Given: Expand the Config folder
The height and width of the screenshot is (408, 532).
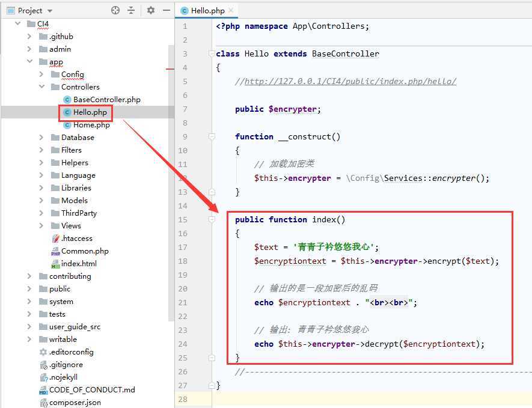Looking at the screenshot, I should pyautogui.click(x=41, y=75).
